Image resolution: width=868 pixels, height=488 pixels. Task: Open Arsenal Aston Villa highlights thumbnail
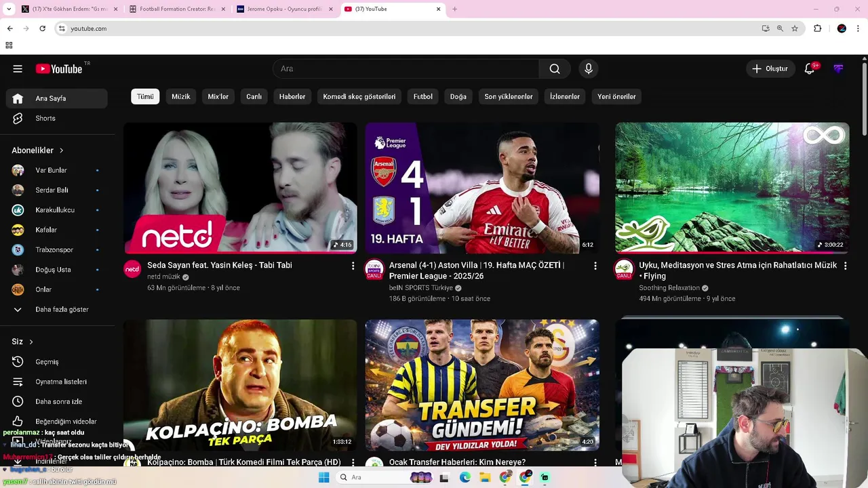click(482, 188)
